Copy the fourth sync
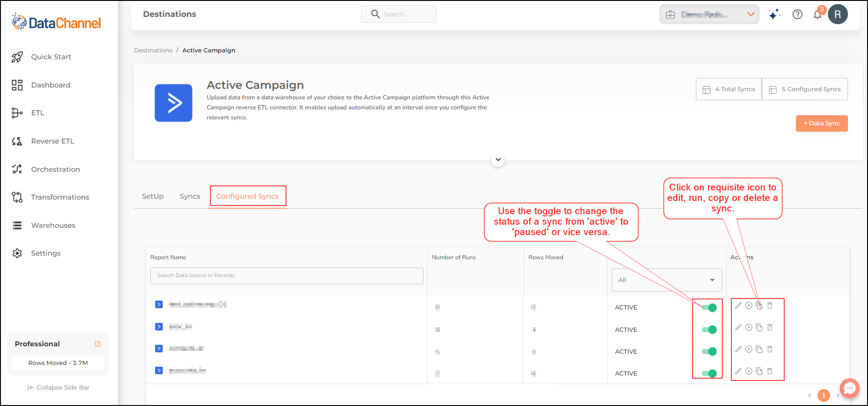Image resolution: width=868 pixels, height=406 pixels. tap(759, 371)
